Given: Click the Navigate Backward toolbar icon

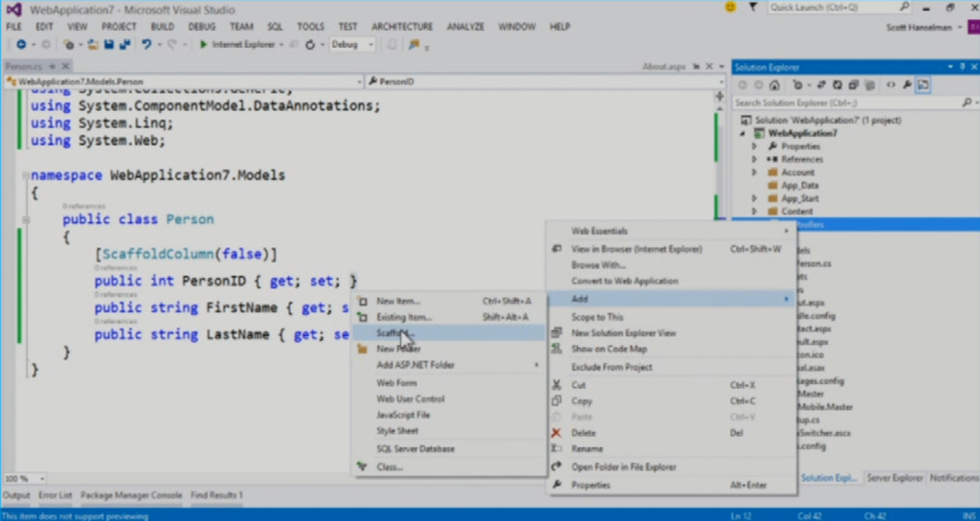Looking at the screenshot, I should 21,44.
